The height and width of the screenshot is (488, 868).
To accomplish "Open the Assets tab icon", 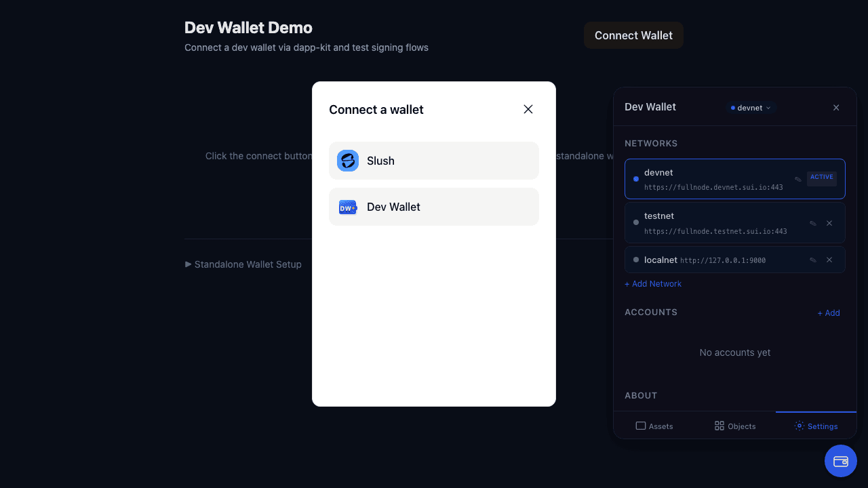I will pyautogui.click(x=640, y=426).
